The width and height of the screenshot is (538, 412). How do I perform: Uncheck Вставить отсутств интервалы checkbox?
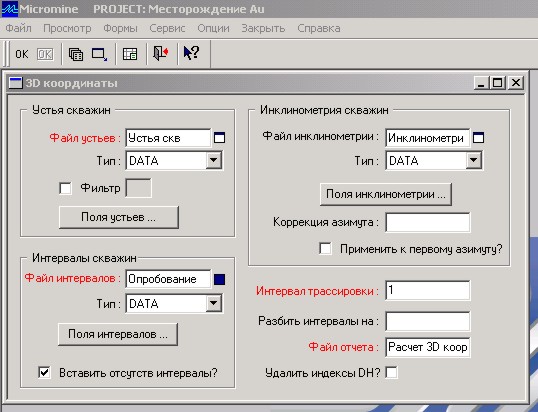[44, 372]
